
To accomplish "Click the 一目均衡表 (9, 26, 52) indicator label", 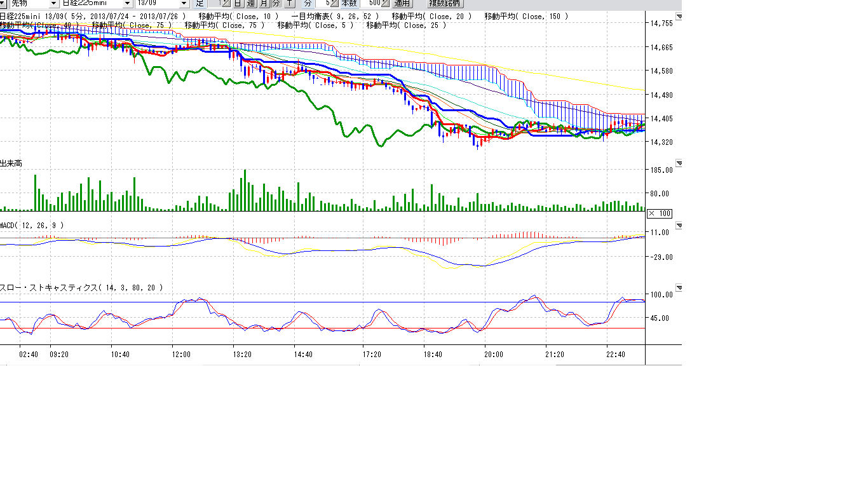I will [x=334, y=16].
